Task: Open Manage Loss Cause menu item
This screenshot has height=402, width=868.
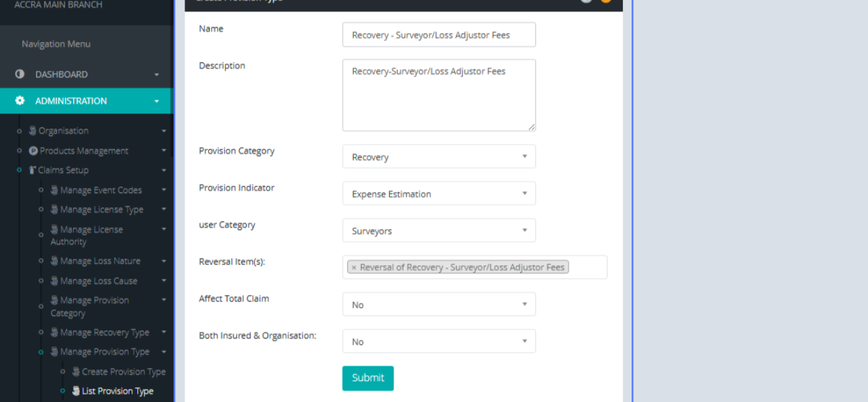Action: click(x=98, y=281)
